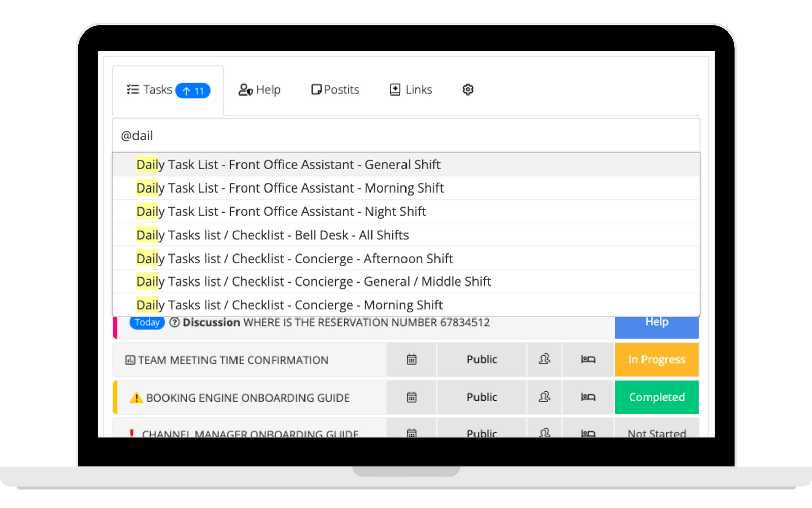Click the @dail search input field
This screenshot has height=508, width=812.
406,136
